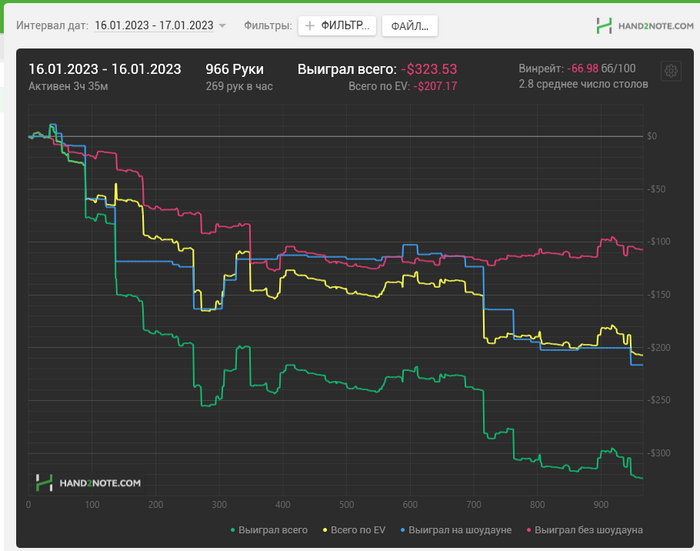Image resolution: width=700 pixels, height=551 pixels.
Task: Click the $0 y-axis label
Action: tap(652, 136)
